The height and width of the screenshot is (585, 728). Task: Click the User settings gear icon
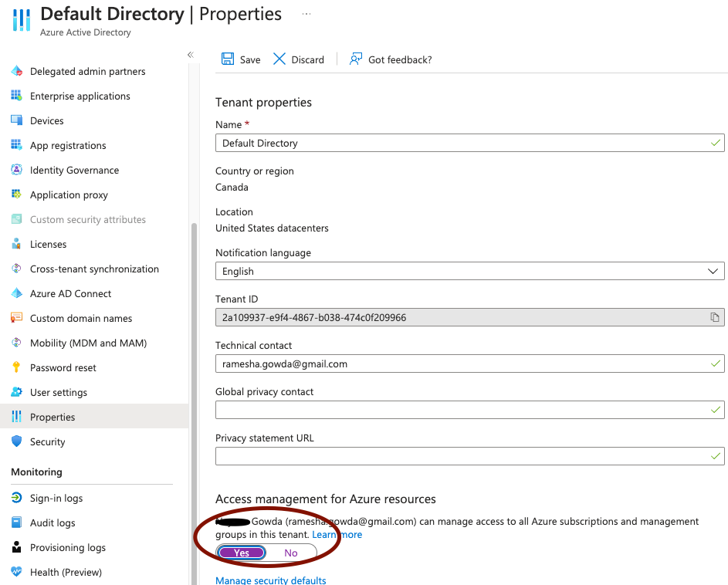point(17,392)
